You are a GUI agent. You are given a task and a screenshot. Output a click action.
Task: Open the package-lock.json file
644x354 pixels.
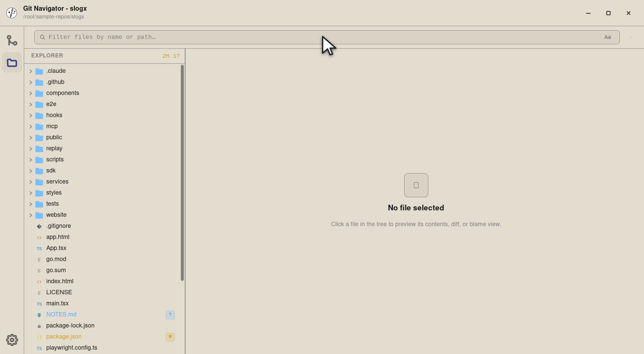click(x=70, y=325)
